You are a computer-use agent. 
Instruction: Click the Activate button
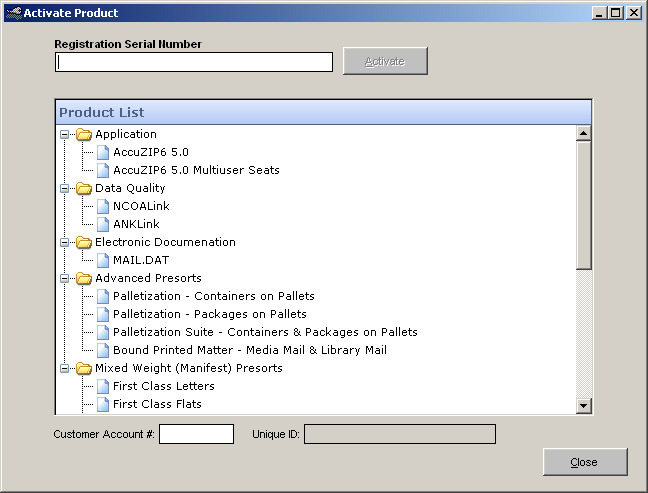[385, 61]
